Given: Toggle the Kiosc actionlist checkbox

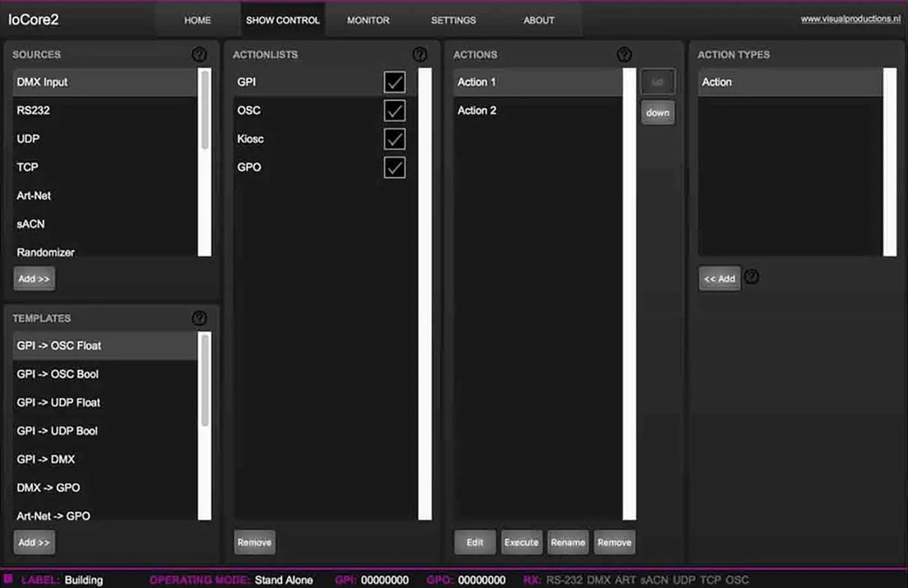Looking at the screenshot, I should tap(395, 139).
